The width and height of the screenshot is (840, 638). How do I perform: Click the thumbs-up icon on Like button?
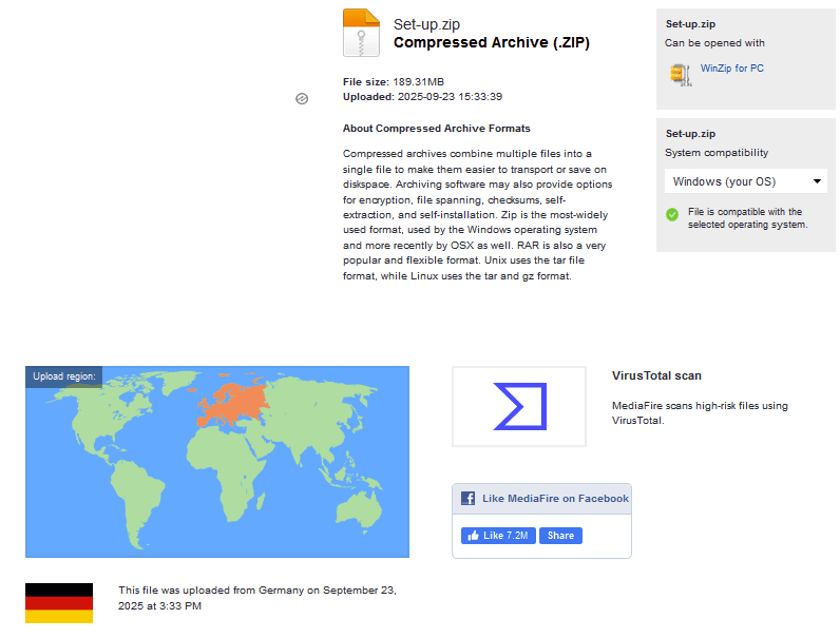coord(472,536)
